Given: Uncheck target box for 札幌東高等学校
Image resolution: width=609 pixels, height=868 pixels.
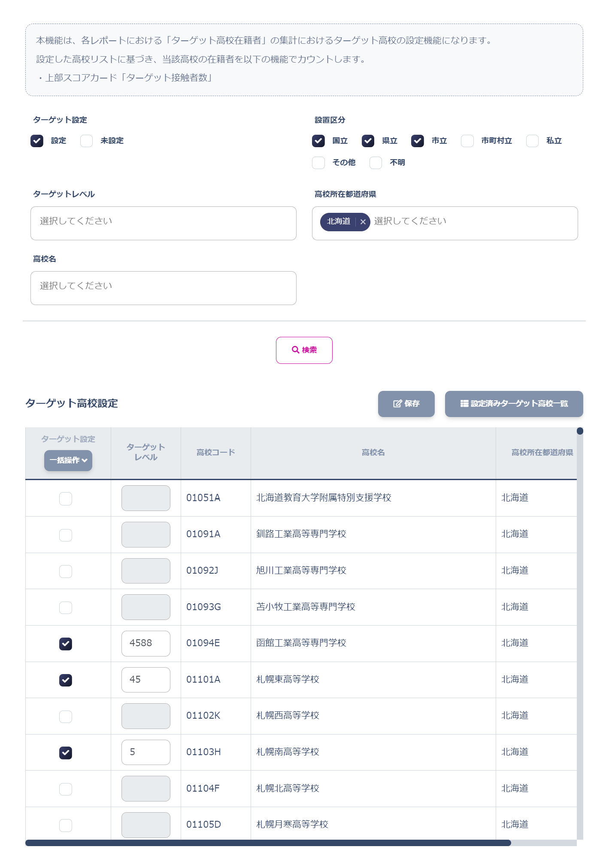Looking at the screenshot, I should pyautogui.click(x=66, y=680).
